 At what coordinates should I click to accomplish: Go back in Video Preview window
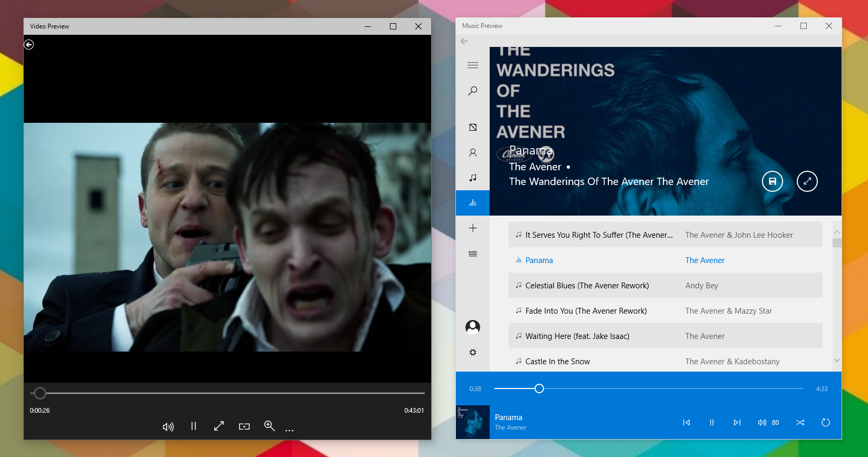(29, 45)
